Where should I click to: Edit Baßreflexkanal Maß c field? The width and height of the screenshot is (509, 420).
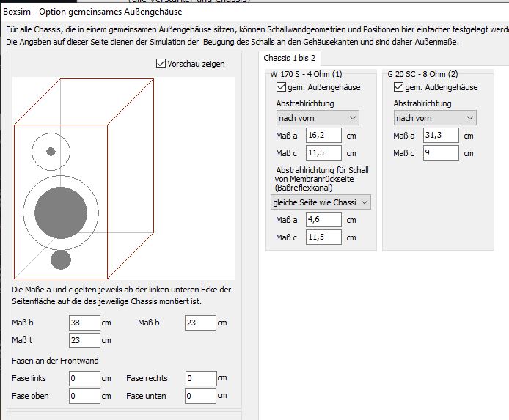tap(323, 237)
